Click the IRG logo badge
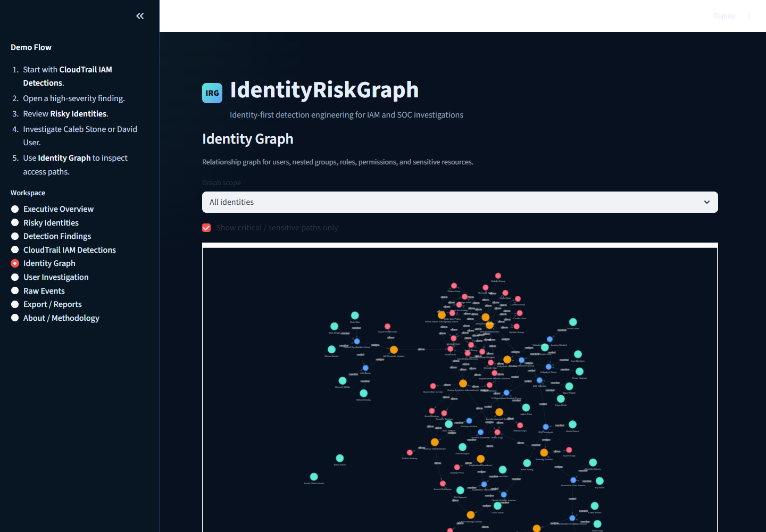The height and width of the screenshot is (532, 766). click(212, 93)
